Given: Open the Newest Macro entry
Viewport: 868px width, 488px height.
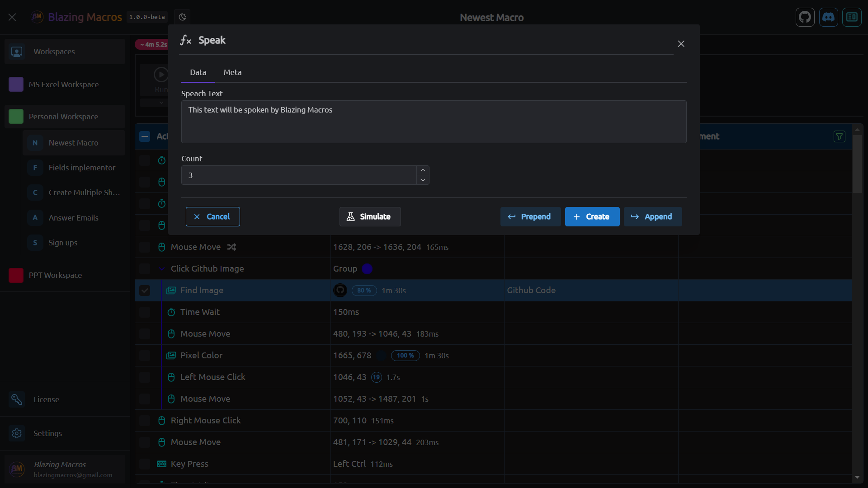Looking at the screenshot, I should (74, 143).
